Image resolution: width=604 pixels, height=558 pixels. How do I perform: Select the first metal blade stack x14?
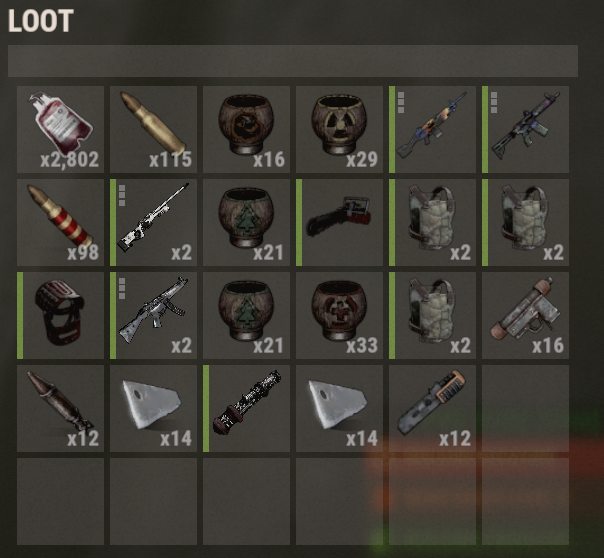(153, 408)
